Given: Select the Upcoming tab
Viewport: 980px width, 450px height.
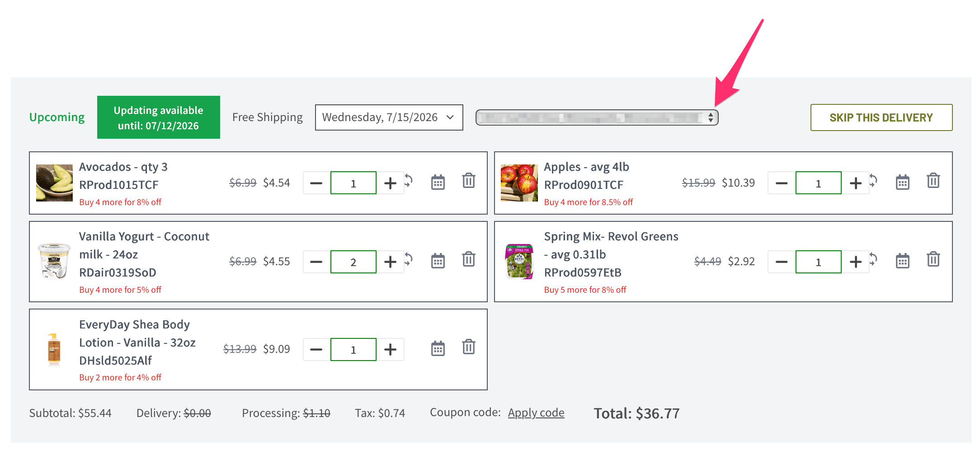Looking at the screenshot, I should point(57,117).
